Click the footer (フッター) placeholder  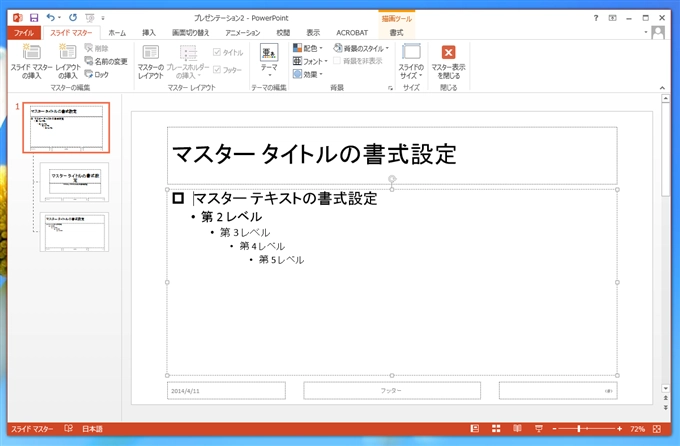coord(392,390)
